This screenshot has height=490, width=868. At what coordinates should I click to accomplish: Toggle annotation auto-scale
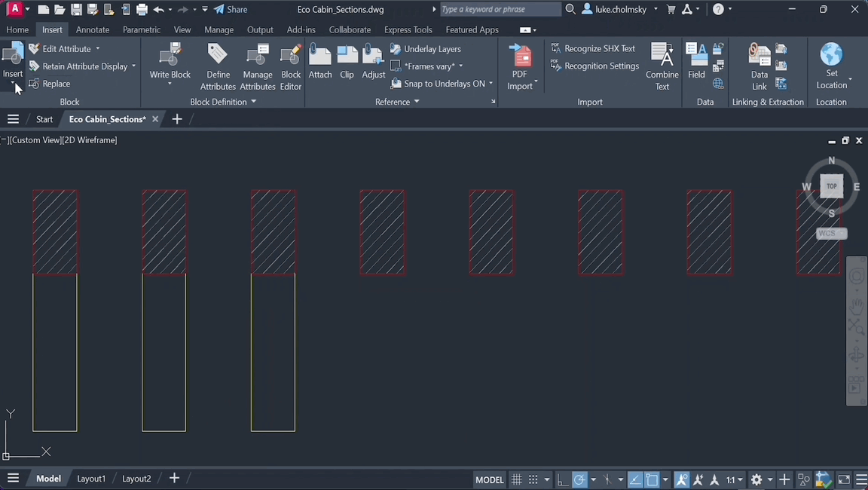click(x=698, y=479)
